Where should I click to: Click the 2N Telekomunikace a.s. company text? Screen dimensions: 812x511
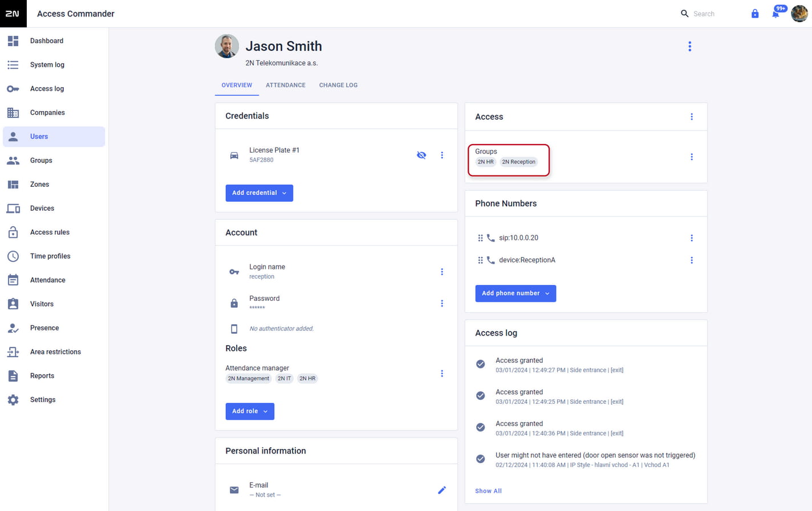click(x=282, y=63)
